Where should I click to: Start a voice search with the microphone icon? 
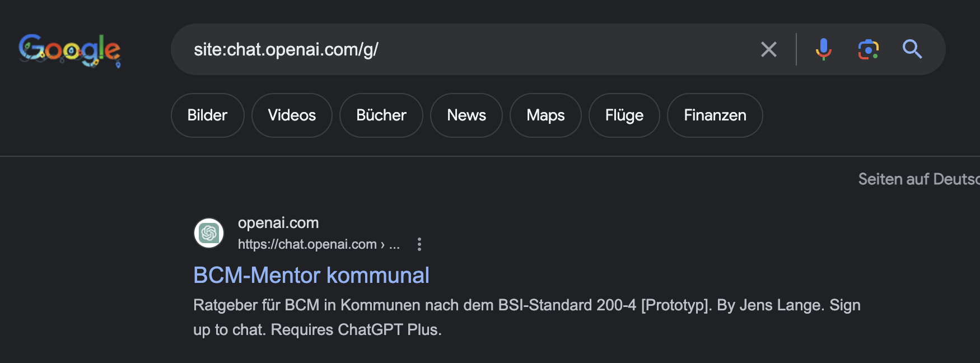pos(823,49)
